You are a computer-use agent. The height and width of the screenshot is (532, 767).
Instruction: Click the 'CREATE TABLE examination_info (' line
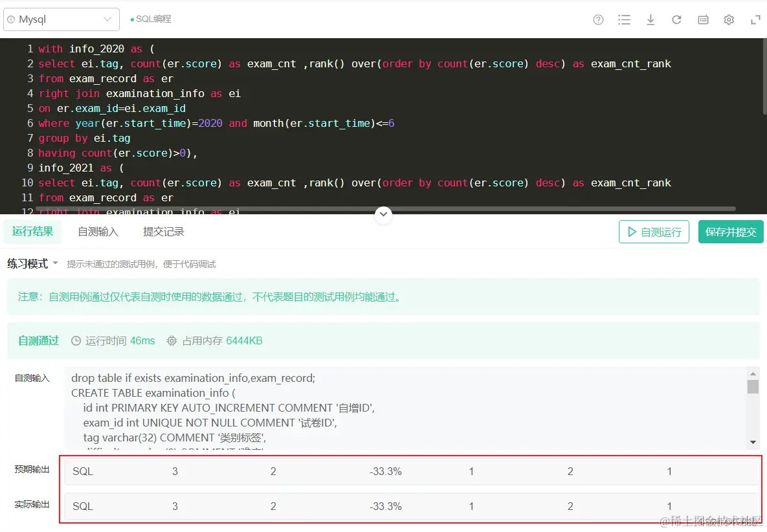tap(153, 393)
